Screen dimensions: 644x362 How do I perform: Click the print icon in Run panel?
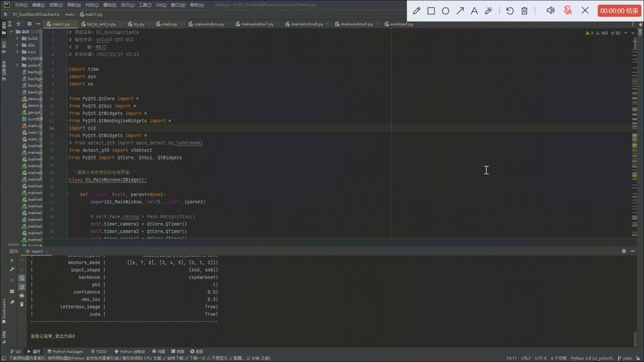point(22,295)
